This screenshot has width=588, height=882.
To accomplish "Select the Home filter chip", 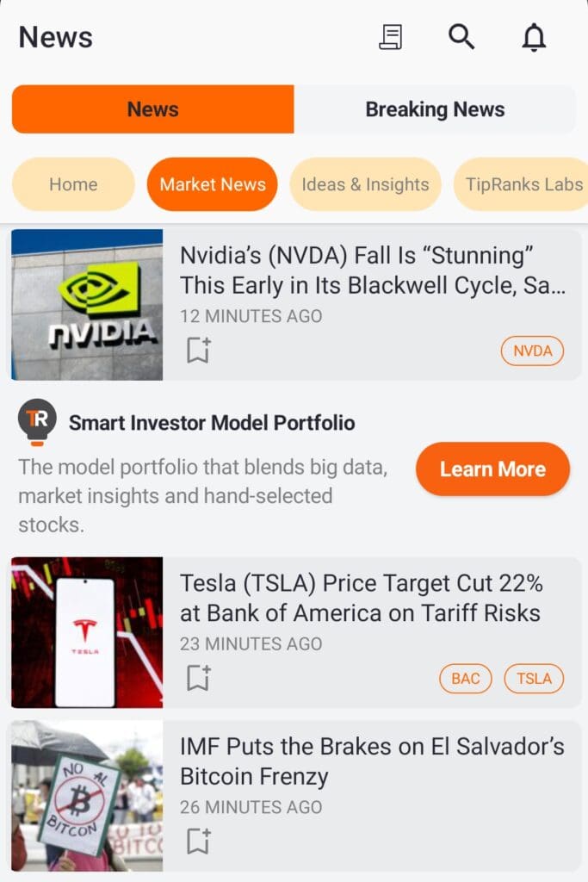I will coord(73,183).
